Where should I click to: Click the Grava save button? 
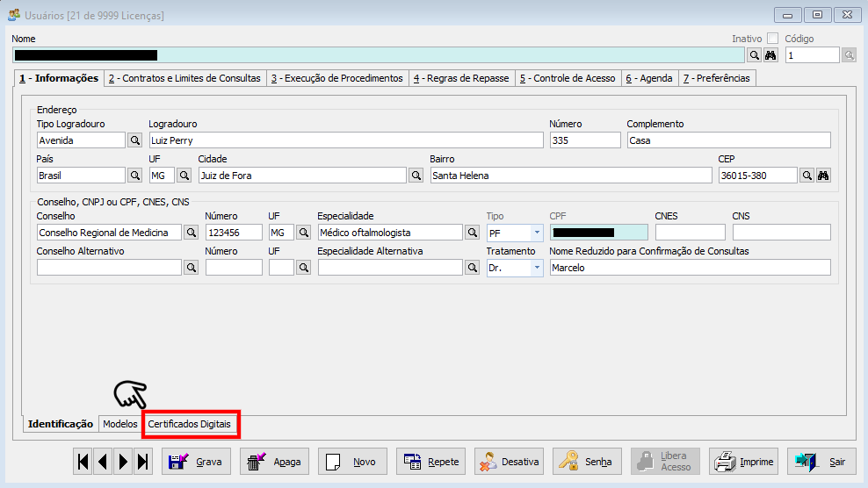[x=196, y=462]
